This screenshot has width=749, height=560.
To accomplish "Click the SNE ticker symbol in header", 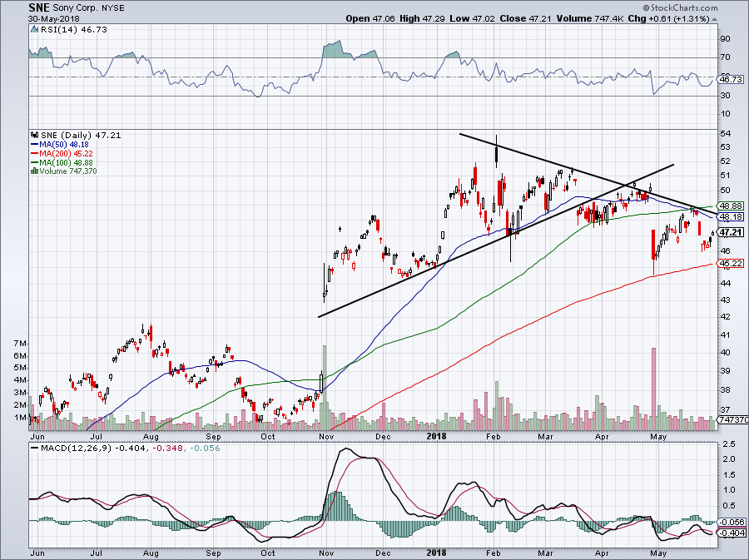I will (38, 8).
